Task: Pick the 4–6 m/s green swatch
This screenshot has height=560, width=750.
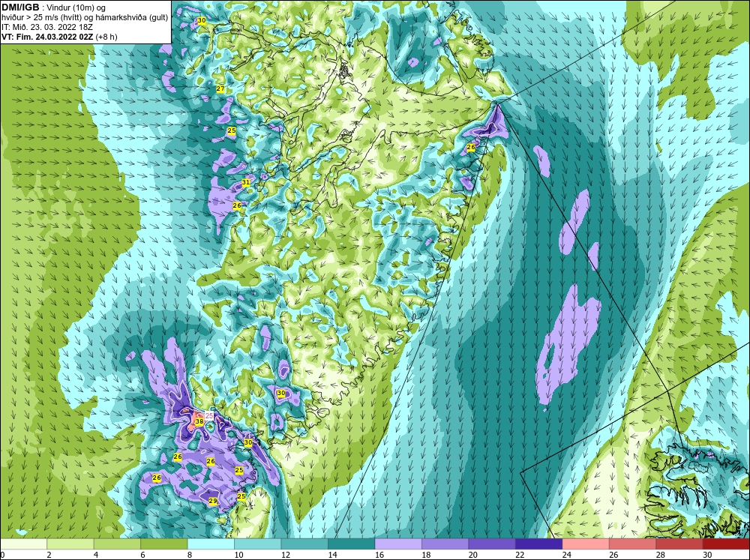Action: [117, 544]
